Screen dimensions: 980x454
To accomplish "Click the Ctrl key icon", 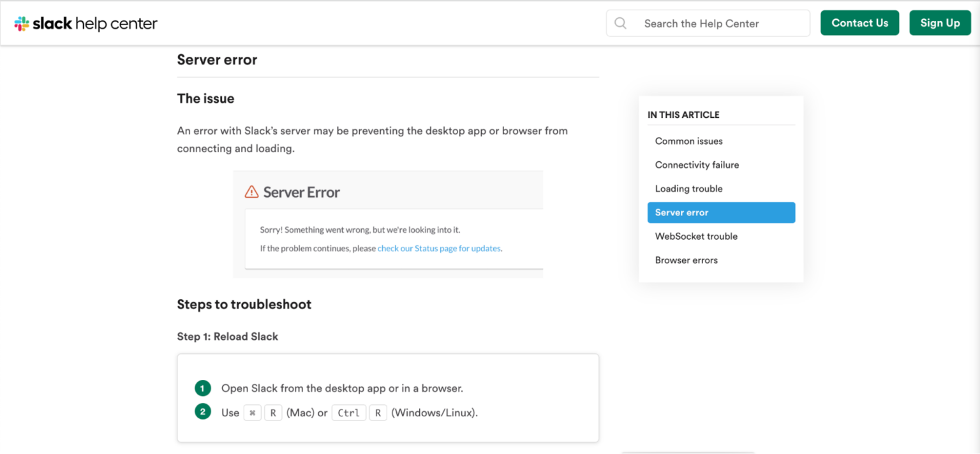I will 348,413.
